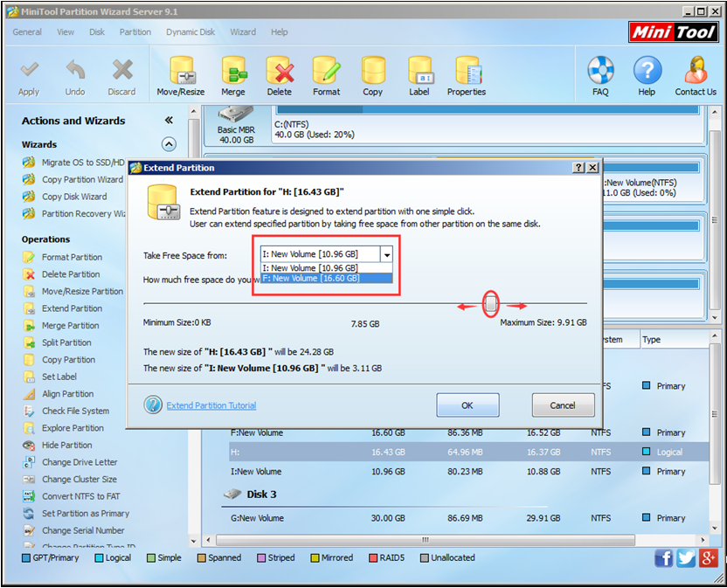Cancel the Extend Partition dialog

[563, 405]
